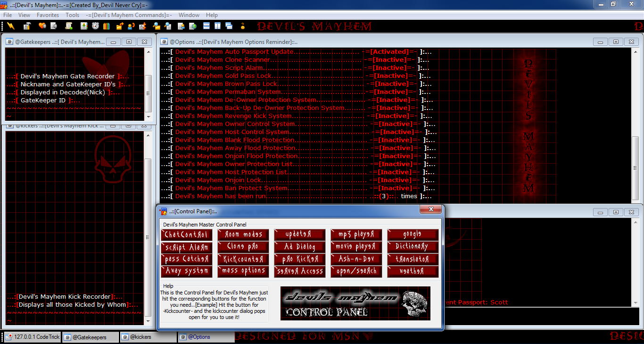Click the pass Catcher button
Viewport: 644px width, 344px height.
(187, 259)
